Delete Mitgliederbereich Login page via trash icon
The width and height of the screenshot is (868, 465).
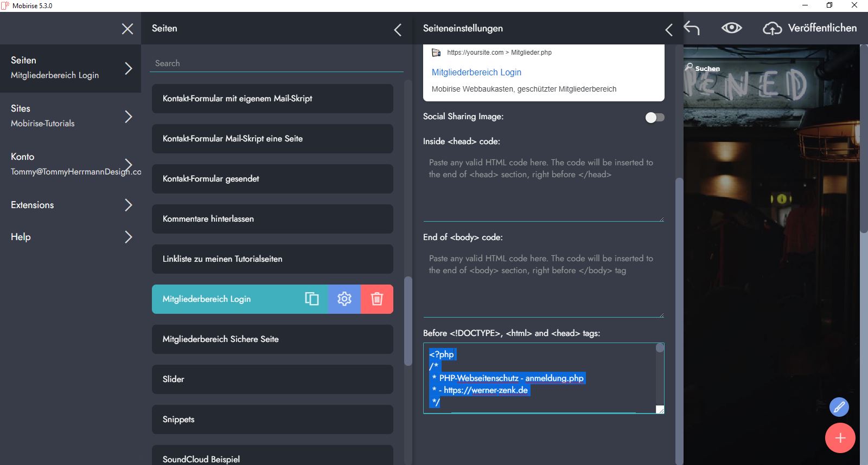[377, 299]
